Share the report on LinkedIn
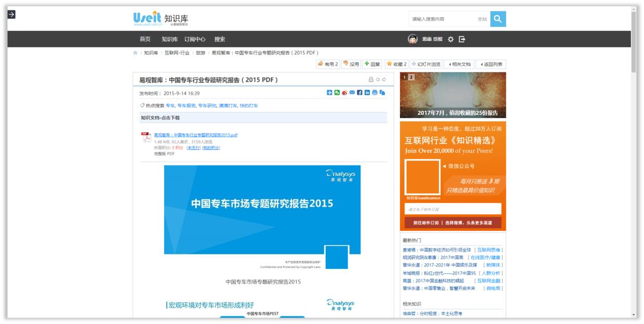 (368, 93)
